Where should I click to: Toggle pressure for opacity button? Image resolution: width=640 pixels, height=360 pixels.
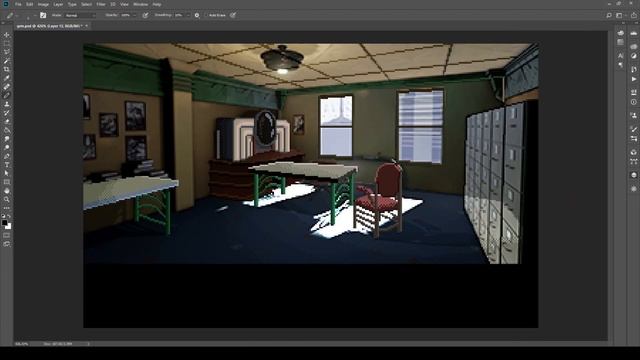tap(145, 15)
